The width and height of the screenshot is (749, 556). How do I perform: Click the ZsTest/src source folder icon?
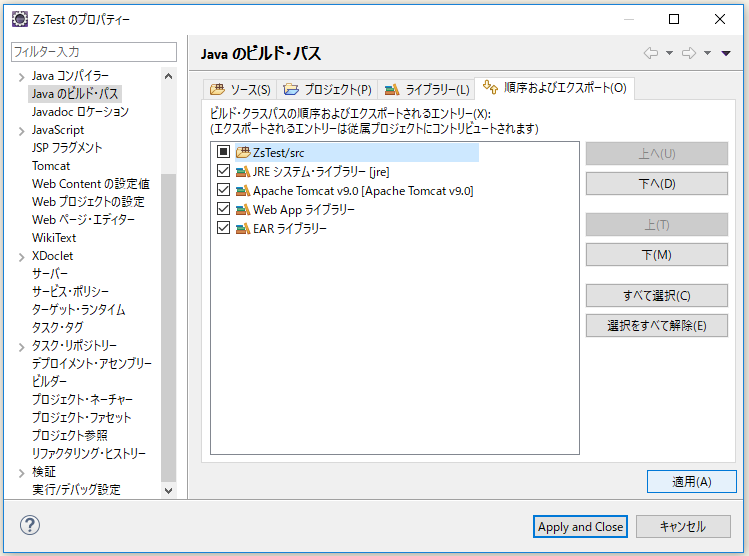pos(243,152)
